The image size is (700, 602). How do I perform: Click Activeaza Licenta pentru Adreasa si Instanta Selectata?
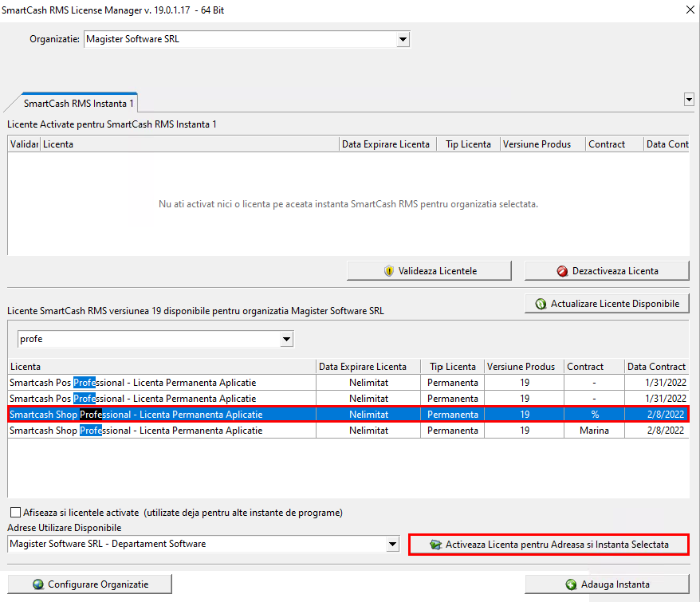tap(549, 545)
